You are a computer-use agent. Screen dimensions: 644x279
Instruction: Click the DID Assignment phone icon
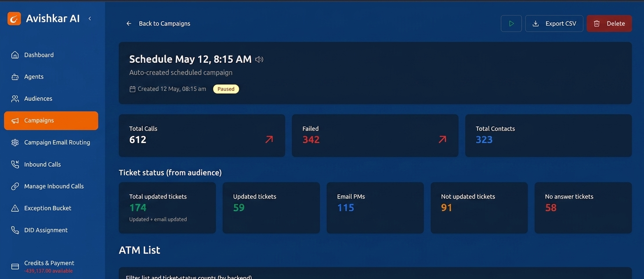[x=15, y=230]
